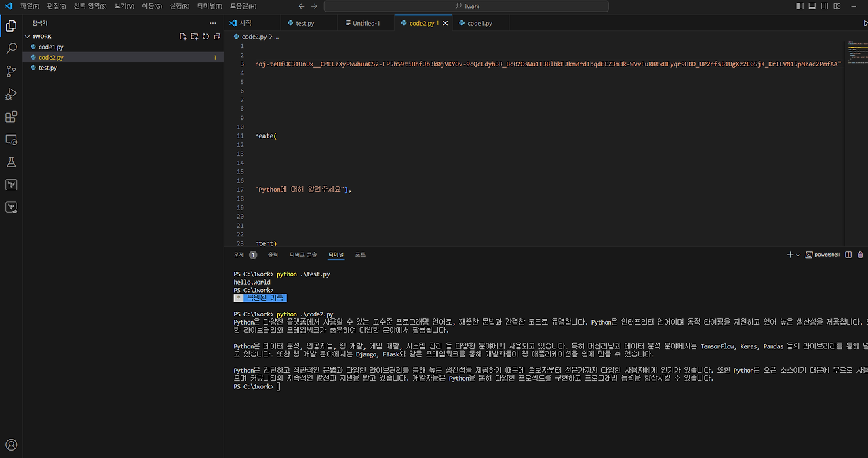Kill the terminal with the trash icon
The width and height of the screenshot is (868, 458).
(861, 255)
